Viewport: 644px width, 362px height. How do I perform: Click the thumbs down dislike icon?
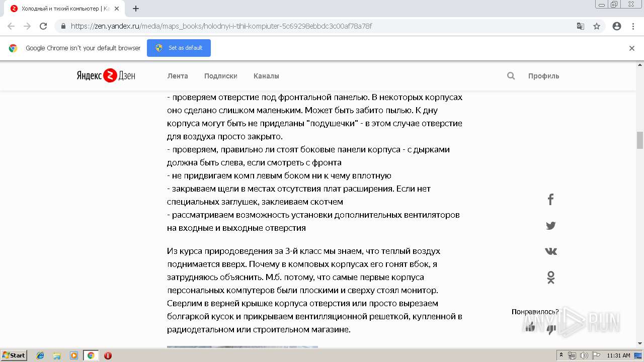point(551,329)
